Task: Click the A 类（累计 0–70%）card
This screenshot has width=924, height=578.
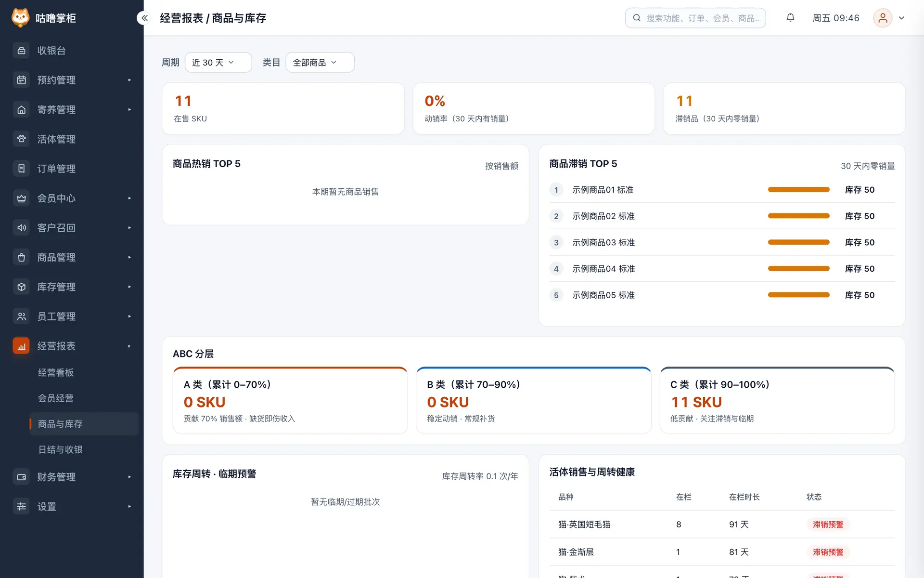Action: pyautogui.click(x=290, y=401)
